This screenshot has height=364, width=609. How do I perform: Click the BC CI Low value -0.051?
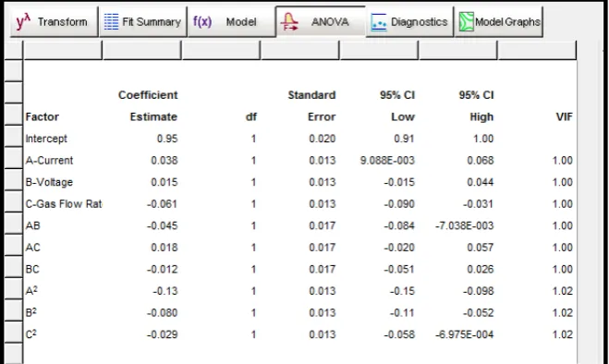point(399,269)
